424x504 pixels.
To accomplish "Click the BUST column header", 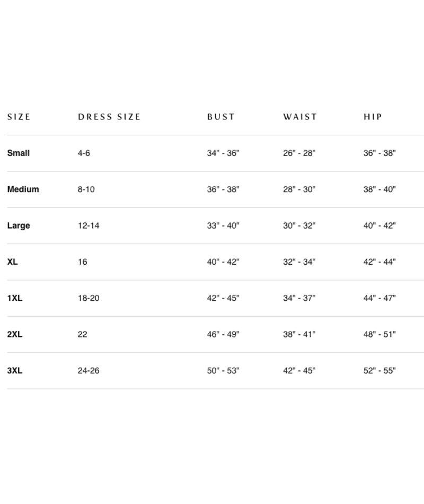I will pyautogui.click(x=221, y=117).
